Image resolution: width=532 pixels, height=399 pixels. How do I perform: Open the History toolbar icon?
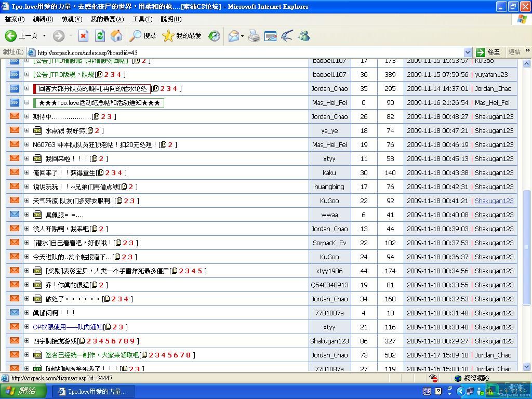pyautogui.click(x=214, y=35)
